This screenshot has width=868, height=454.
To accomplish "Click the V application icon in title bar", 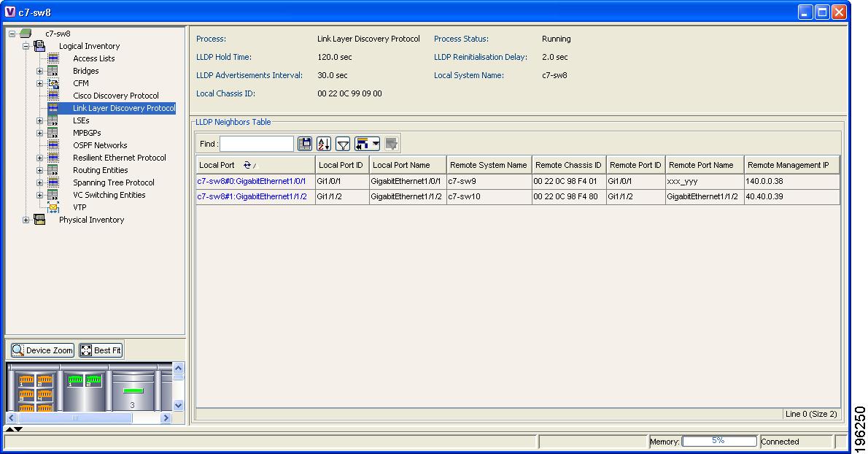I will [10, 12].
